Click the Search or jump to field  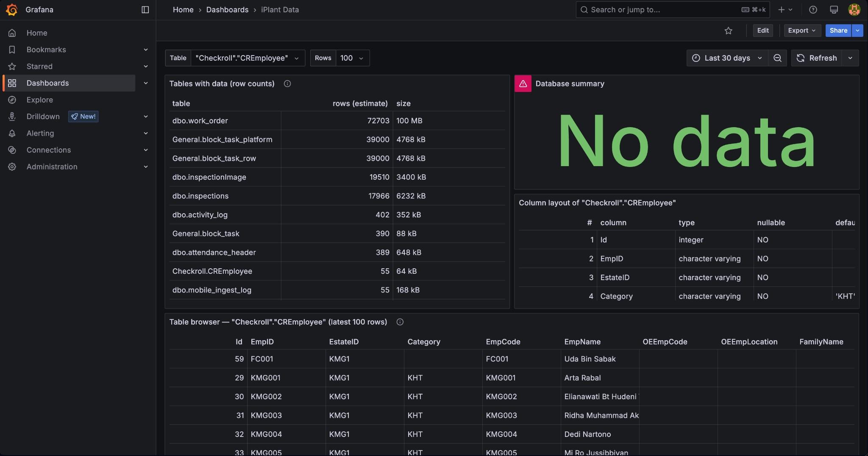coord(673,10)
